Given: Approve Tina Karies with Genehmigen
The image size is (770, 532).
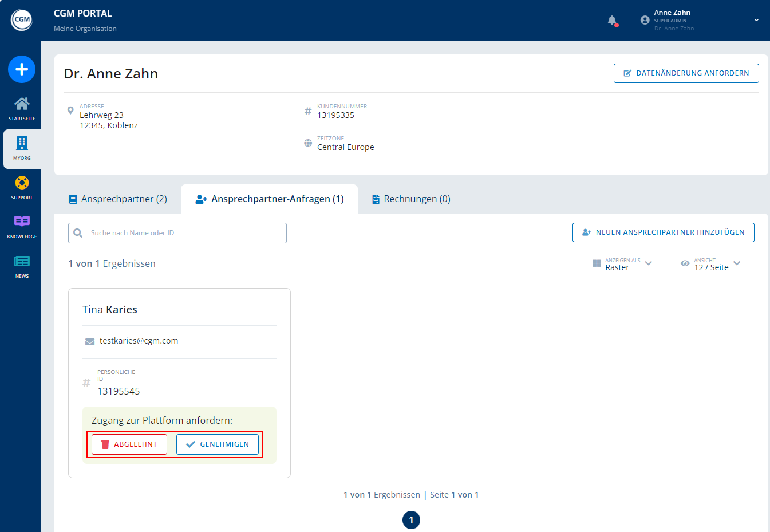Looking at the screenshot, I should (x=218, y=444).
